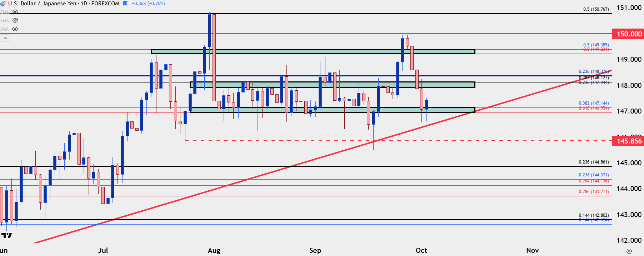Click the 151.000 price axis label

[x=629, y=7]
